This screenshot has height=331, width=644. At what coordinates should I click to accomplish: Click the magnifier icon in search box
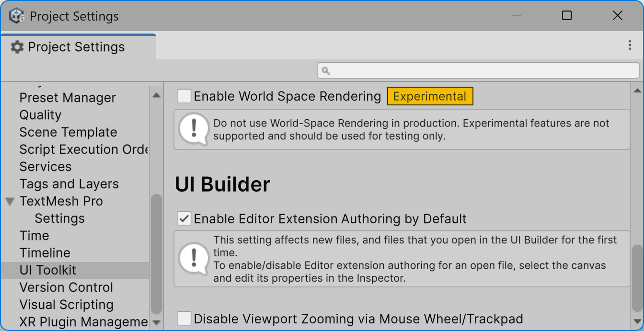(326, 70)
